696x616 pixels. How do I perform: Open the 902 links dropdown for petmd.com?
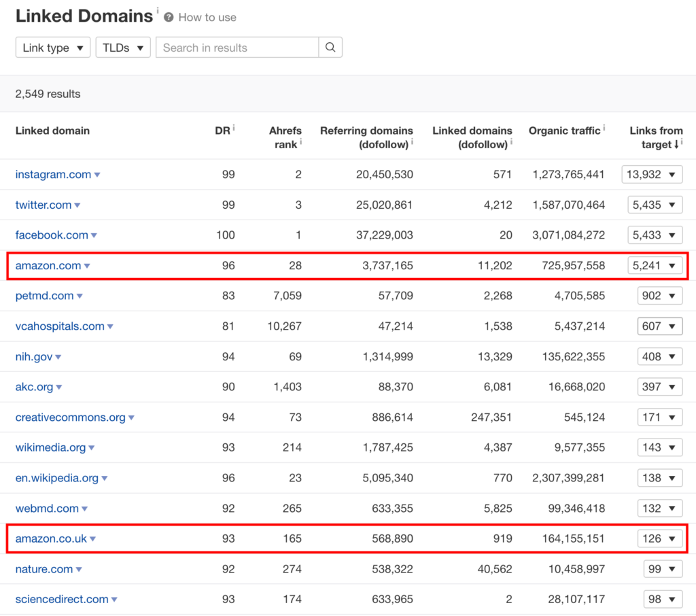coord(660,296)
